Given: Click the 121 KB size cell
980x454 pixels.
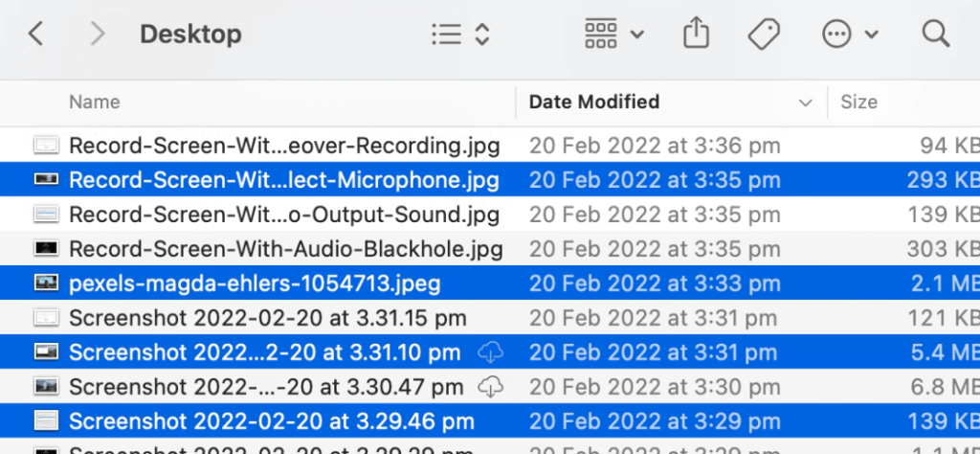Looking at the screenshot, I should [x=945, y=318].
